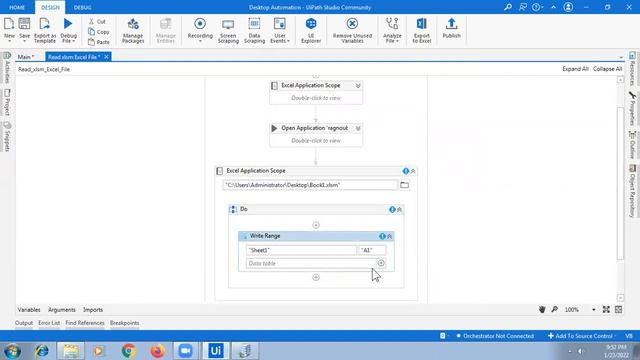640x360 pixels.
Task: Open UI Explorer
Action: (311, 30)
